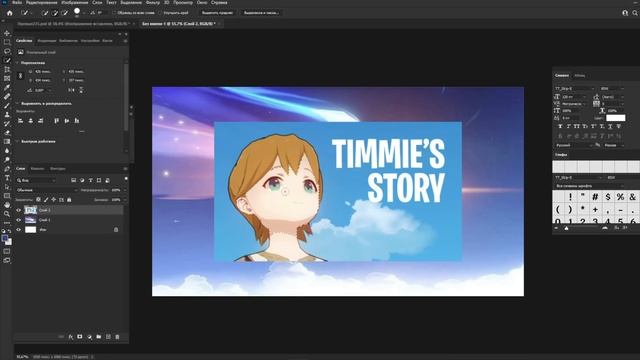
Task: Select the Rectangular Marquee tool
Action: 7,42
